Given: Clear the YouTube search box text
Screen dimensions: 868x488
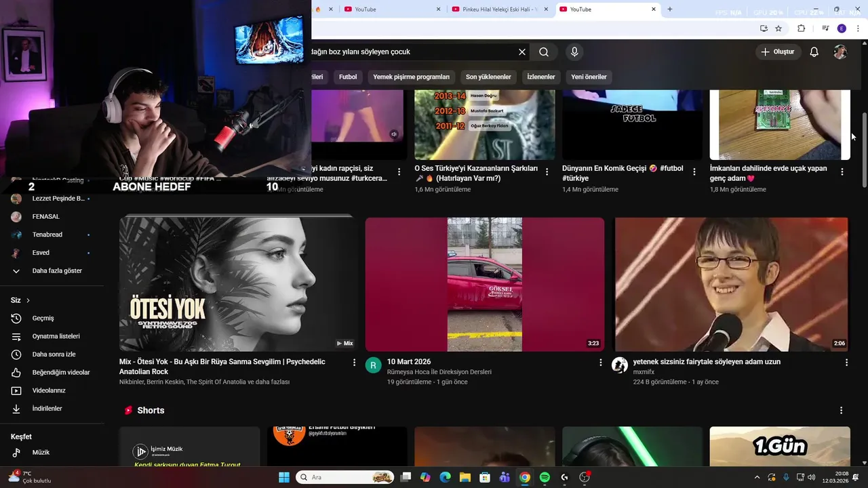Looking at the screenshot, I should point(522,52).
